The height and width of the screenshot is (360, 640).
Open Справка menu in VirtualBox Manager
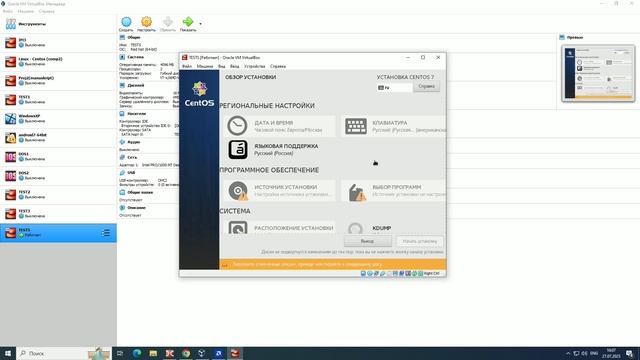(47, 11)
